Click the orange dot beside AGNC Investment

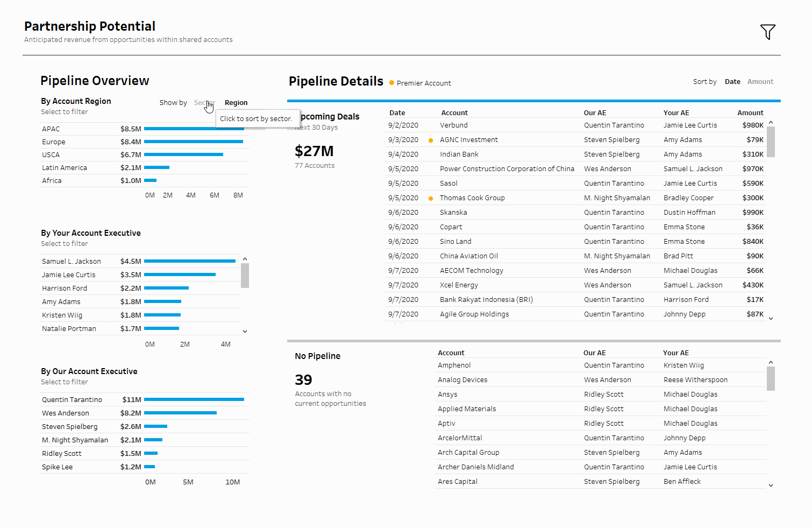tap(431, 139)
